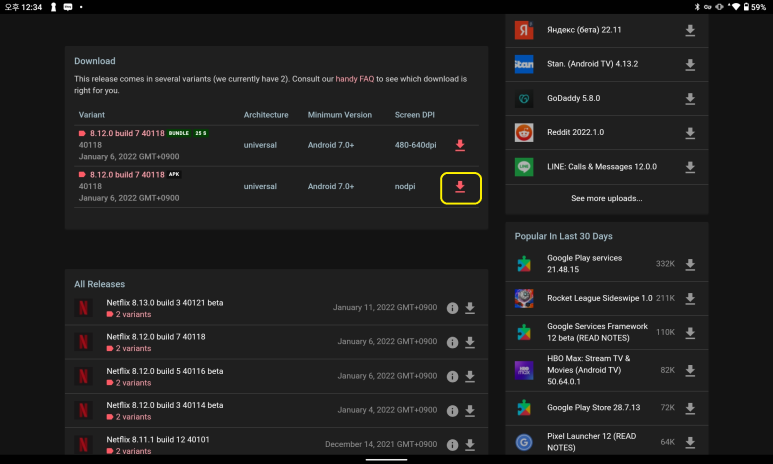Show info for Netflix 8.13.0 build 3 beta

tap(452, 308)
